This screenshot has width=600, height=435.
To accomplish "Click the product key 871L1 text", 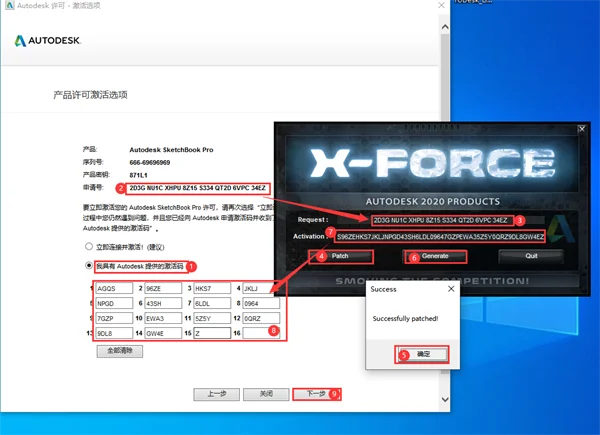I will tap(138, 175).
